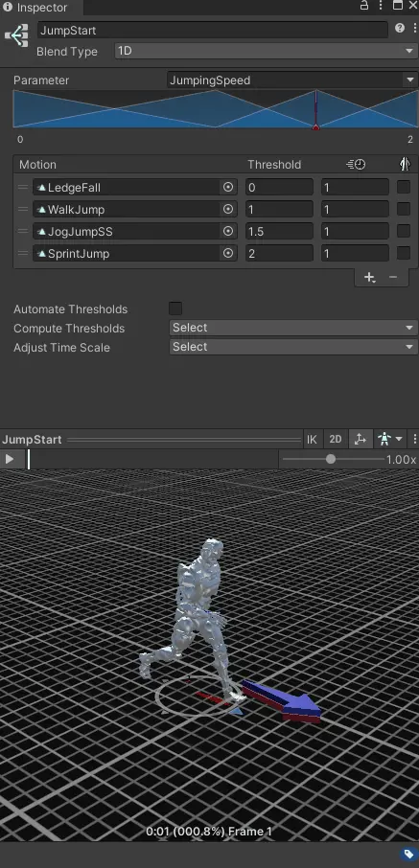
Task: Toggle 2D preview mode
Action: point(336,440)
